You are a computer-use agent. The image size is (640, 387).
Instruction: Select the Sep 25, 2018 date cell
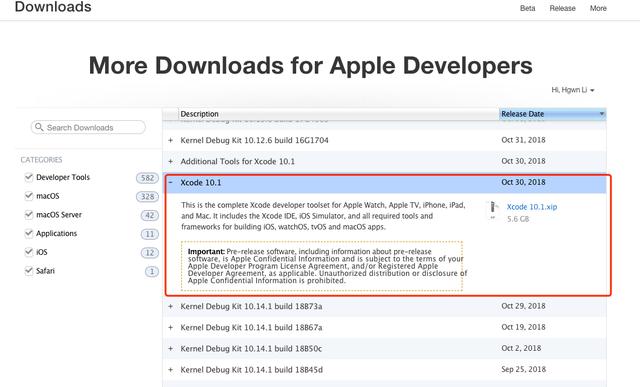(x=523, y=369)
